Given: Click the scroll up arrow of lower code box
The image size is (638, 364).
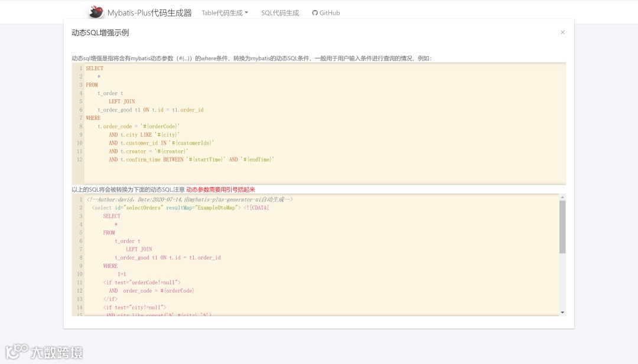Looking at the screenshot, I should [x=562, y=198].
